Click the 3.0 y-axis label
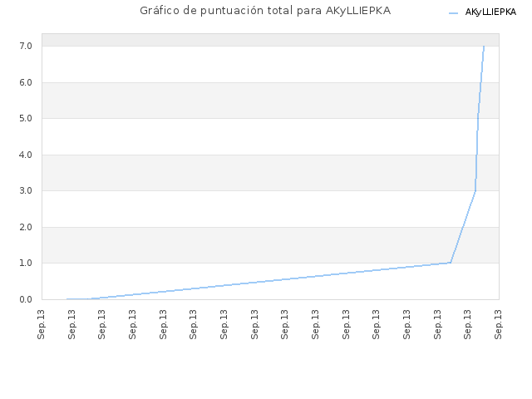Viewport: 532px width, 399px height. tap(26, 190)
